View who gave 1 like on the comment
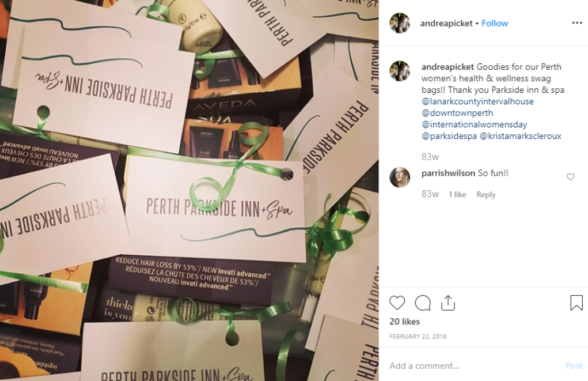Image resolution: width=588 pixels, height=381 pixels. [457, 194]
